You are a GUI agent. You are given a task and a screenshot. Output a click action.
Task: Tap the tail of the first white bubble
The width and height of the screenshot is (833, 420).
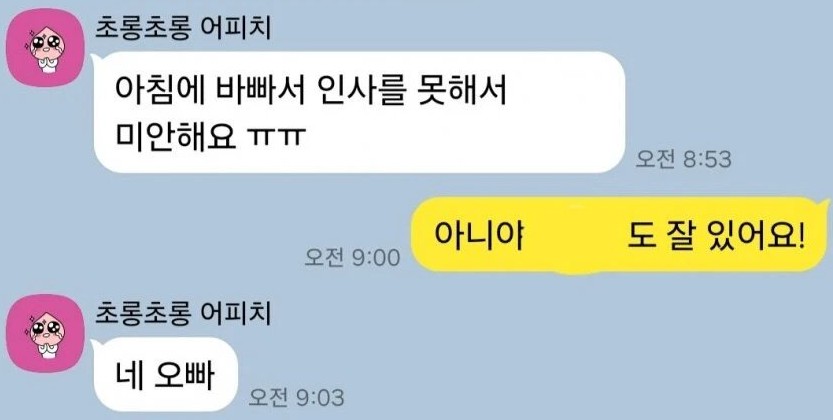[96, 59]
